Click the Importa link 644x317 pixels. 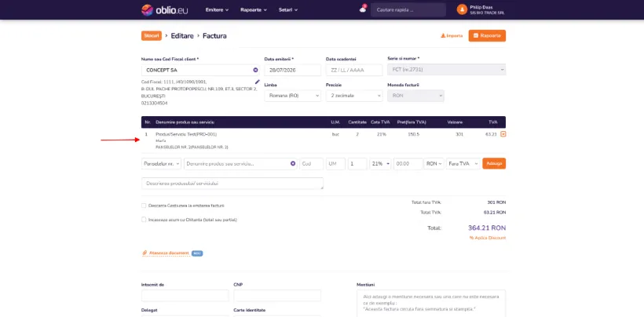pyautogui.click(x=452, y=35)
